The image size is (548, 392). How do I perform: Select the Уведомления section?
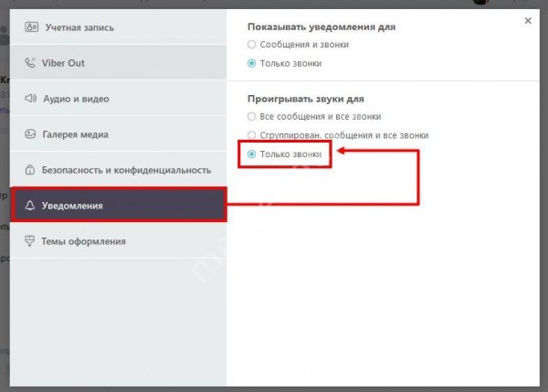(x=118, y=206)
